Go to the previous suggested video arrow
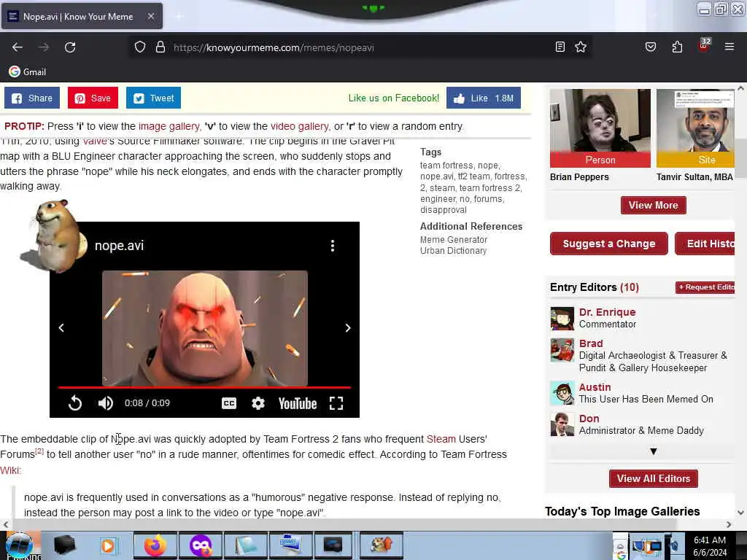747x560 pixels. (x=61, y=327)
